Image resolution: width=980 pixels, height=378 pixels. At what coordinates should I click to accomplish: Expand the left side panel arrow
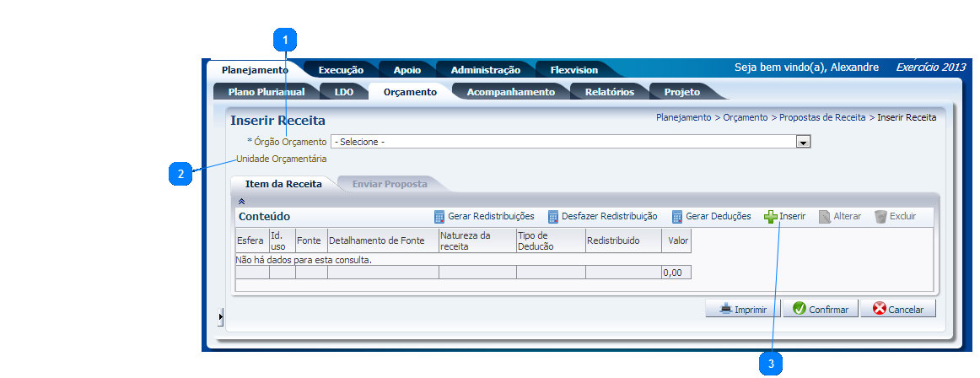pyautogui.click(x=220, y=316)
